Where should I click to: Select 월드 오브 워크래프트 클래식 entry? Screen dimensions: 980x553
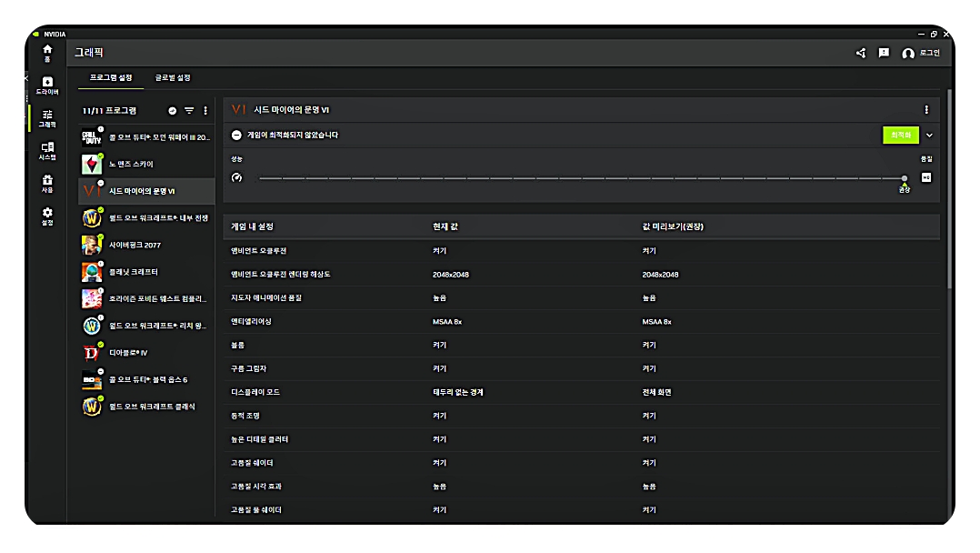point(146,406)
